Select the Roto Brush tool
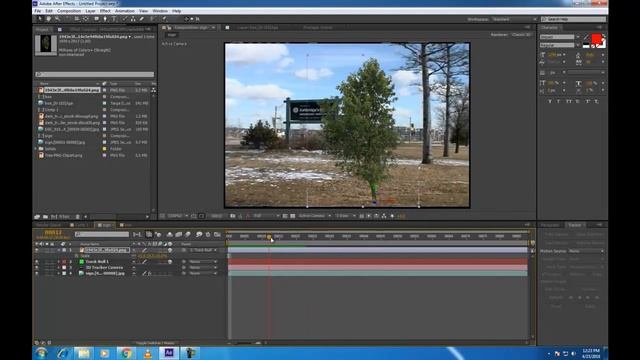 click(152, 19)
